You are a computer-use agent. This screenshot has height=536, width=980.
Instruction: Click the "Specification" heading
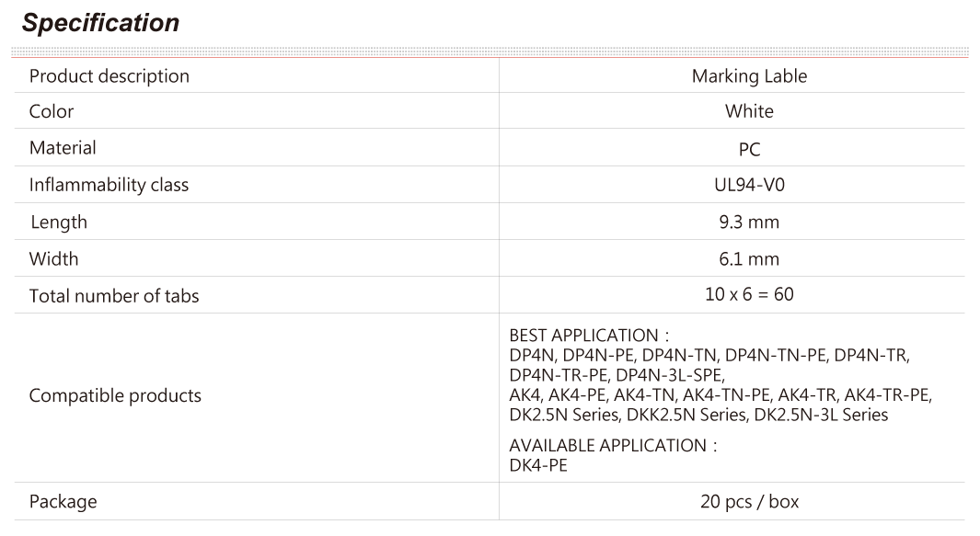pyautogui.click(x=100, y=22)
